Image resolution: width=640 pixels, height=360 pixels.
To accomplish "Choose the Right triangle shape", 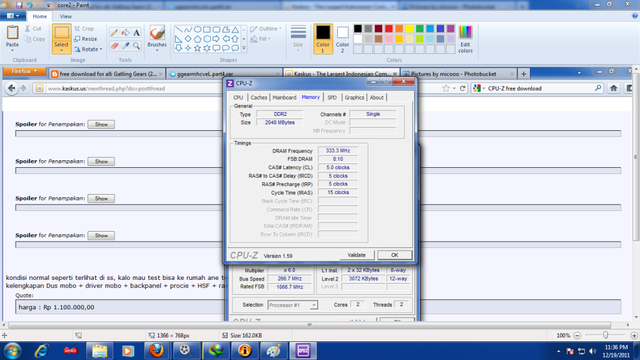I will 179,39.
